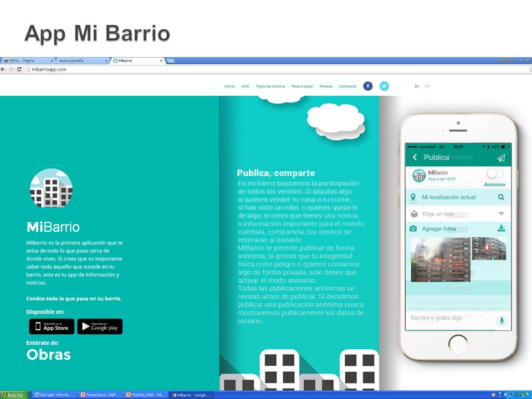This screenshot has width=532, height=399.
Task: Open the Prensa menu item
Action: [x=326, y=86]
